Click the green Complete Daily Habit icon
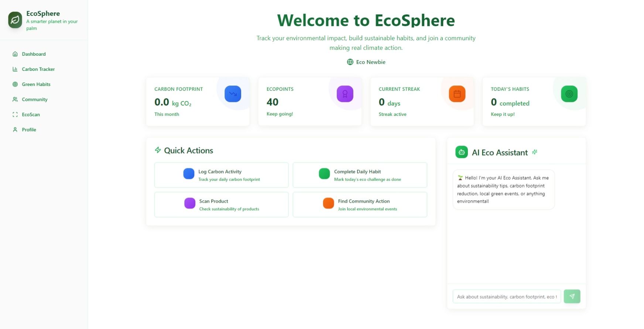The width and height of the screenshot is (644, 329). tap(324, 173)
